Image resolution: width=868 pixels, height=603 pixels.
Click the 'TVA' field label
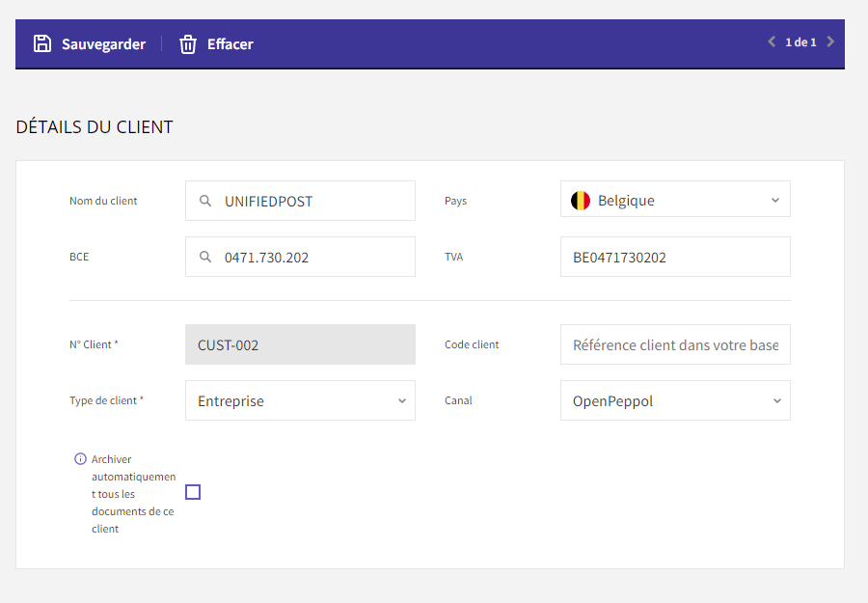point(454,257)
